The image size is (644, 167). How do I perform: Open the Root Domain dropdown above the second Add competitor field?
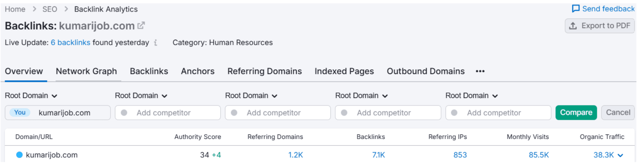click(251, 96)
